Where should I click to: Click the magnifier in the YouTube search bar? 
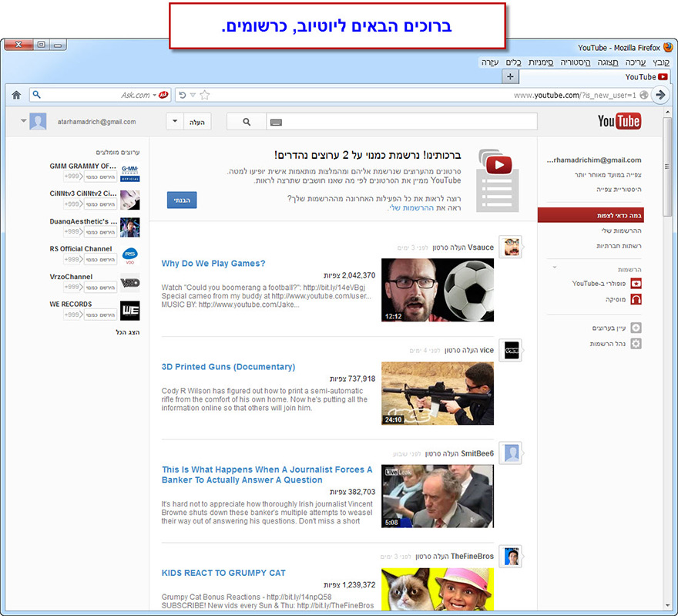pos(247,121)
